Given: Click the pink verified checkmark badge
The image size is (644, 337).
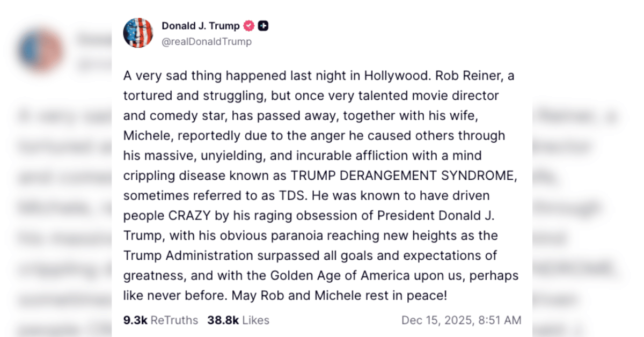Looking at the screenshot, I should (x=248, y=25).
